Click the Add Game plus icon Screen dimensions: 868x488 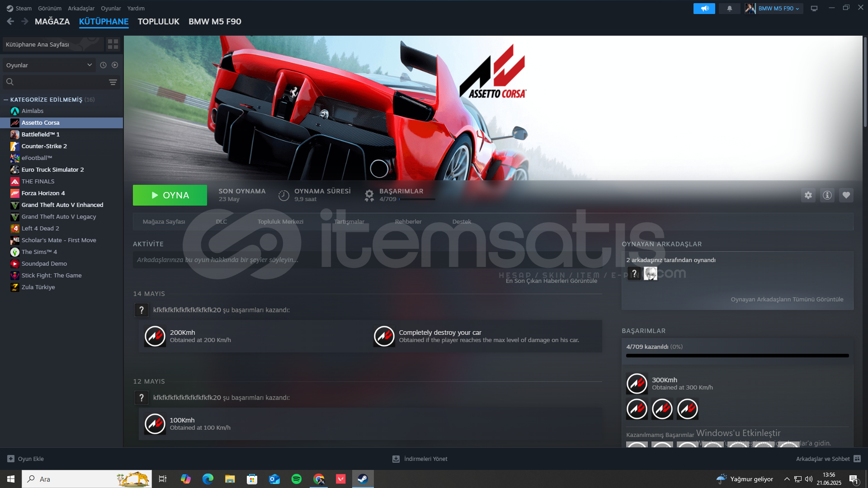coord(11,459)
